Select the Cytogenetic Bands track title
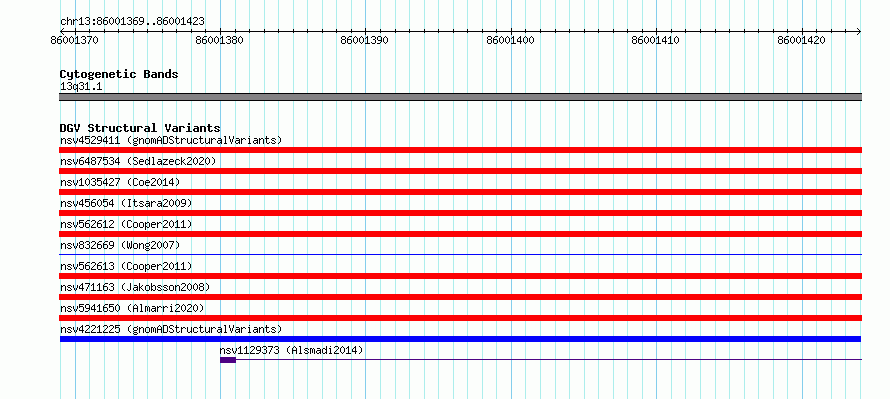 click(119, 74)
